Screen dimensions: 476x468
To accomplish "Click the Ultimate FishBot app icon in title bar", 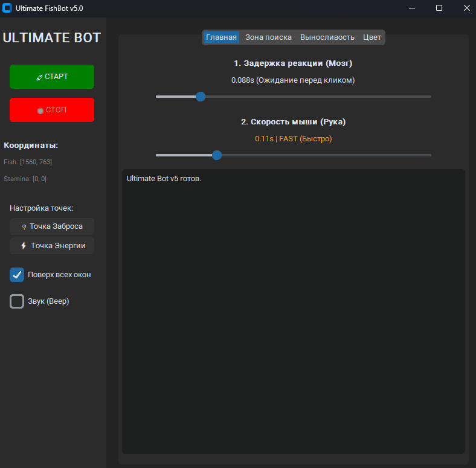I will tap(7, 8).
